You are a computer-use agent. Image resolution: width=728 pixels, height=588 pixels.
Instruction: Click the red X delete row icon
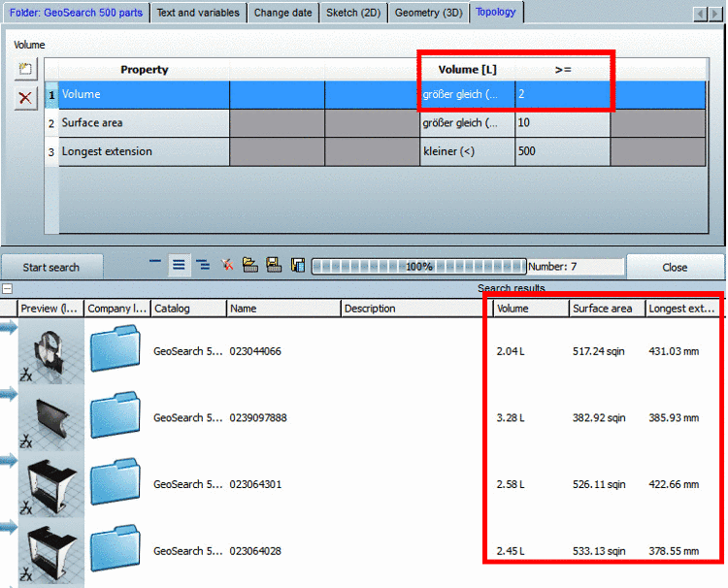(x=25, y=98)
